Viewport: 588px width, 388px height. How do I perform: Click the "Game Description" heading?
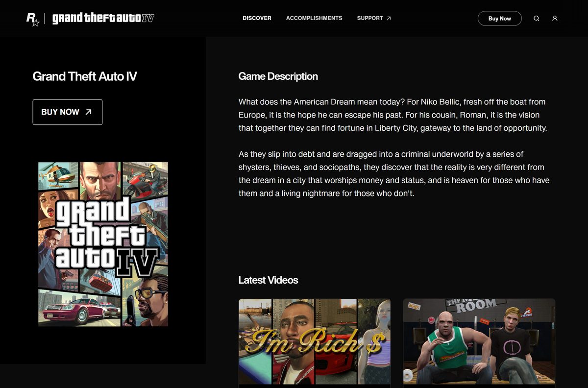278,76
